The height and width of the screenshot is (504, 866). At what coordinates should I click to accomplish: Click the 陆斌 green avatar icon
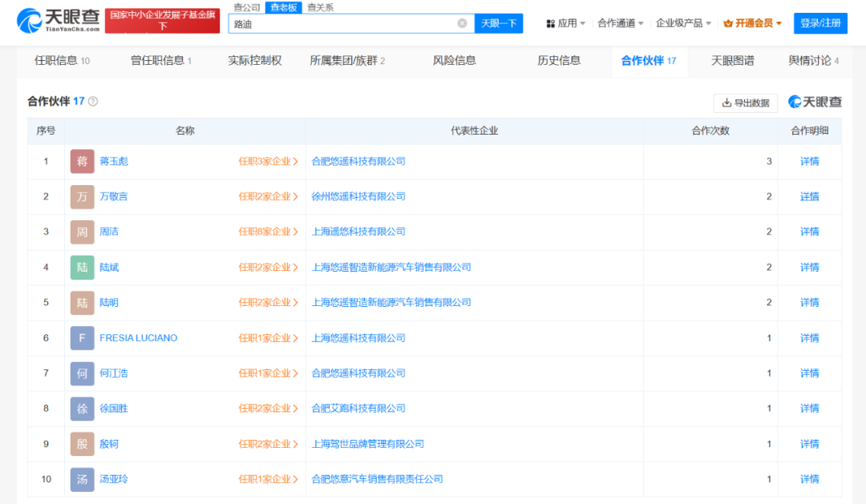point(82,267)
